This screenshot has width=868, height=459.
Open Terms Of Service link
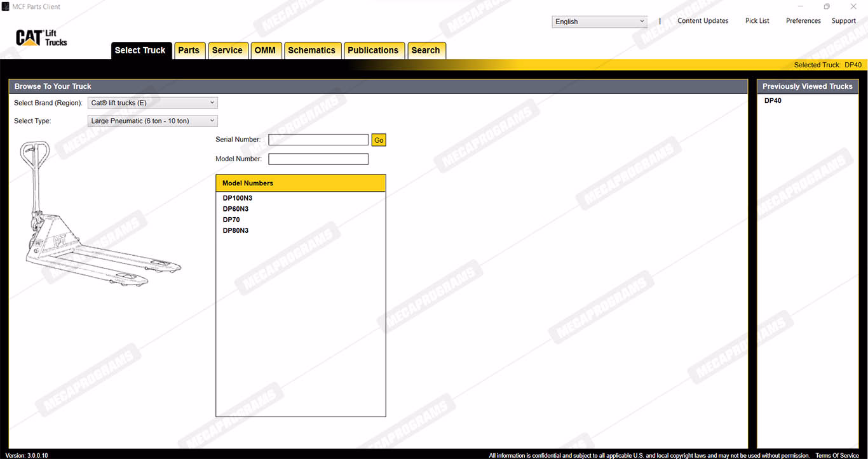[x=837, y=455]
